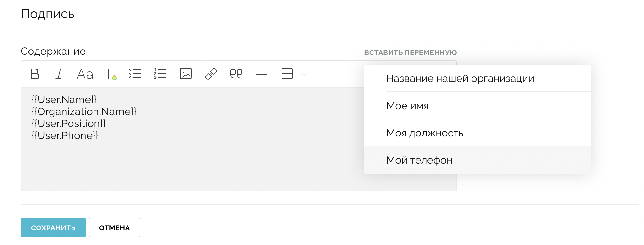Click {{Organization.Name}} line in editor

pyautogui.click(x=84, y=111)
